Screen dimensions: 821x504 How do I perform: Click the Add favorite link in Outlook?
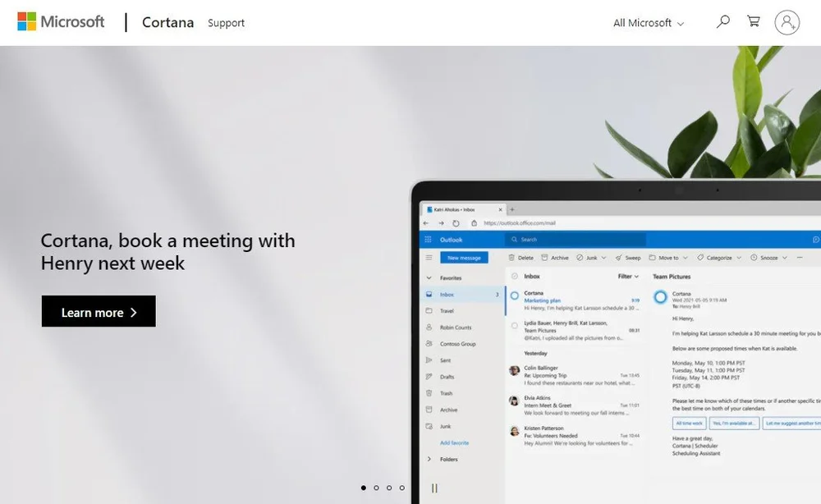point(454,442)
